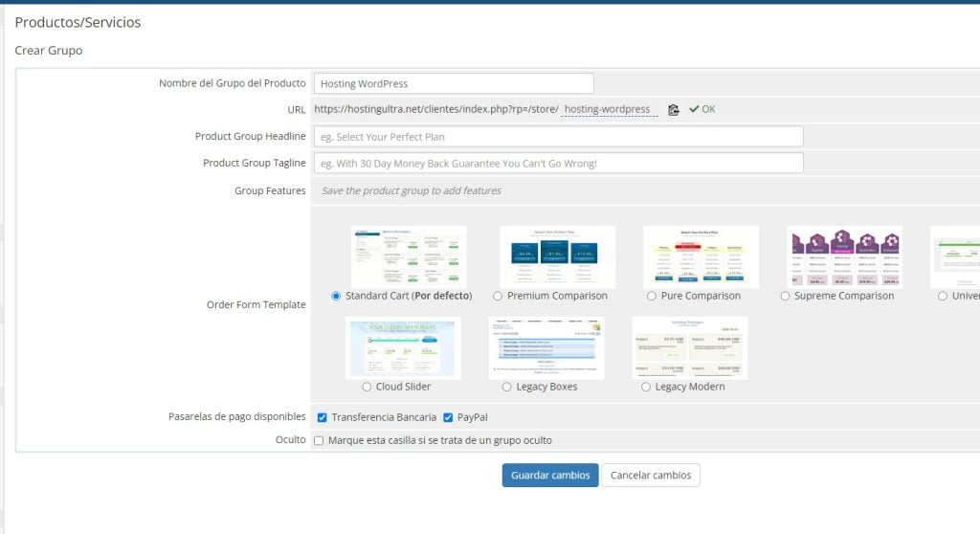Click the Legacy Boxes preview thumbnail
Image resolution: width=980 pixels, height=534 pixels.
546,347
